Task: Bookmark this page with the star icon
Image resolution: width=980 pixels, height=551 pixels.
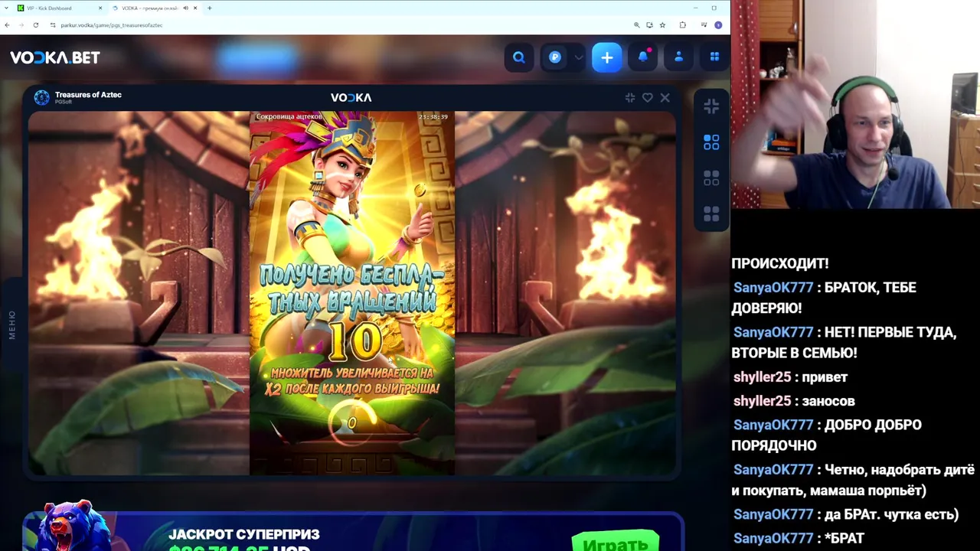Action: point(662,25)
